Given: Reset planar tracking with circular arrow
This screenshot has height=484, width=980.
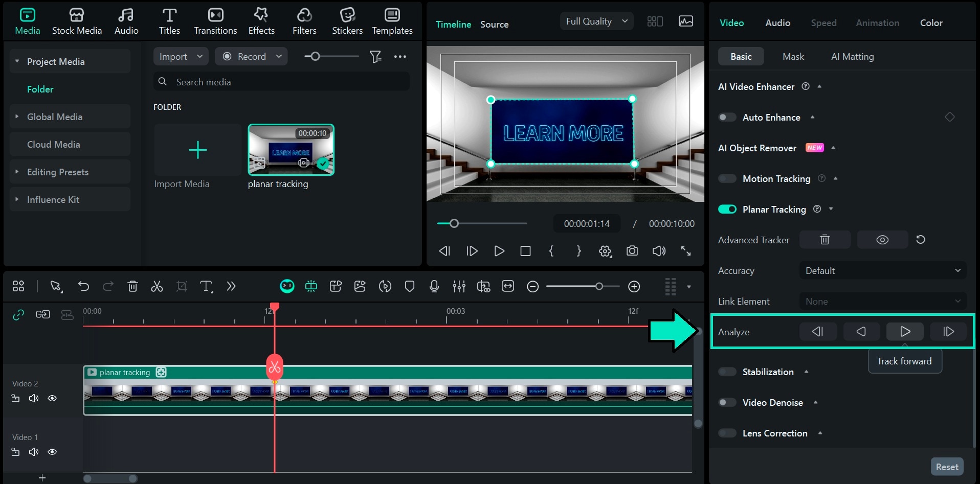Looking at the screenshot, I should 921,240.
